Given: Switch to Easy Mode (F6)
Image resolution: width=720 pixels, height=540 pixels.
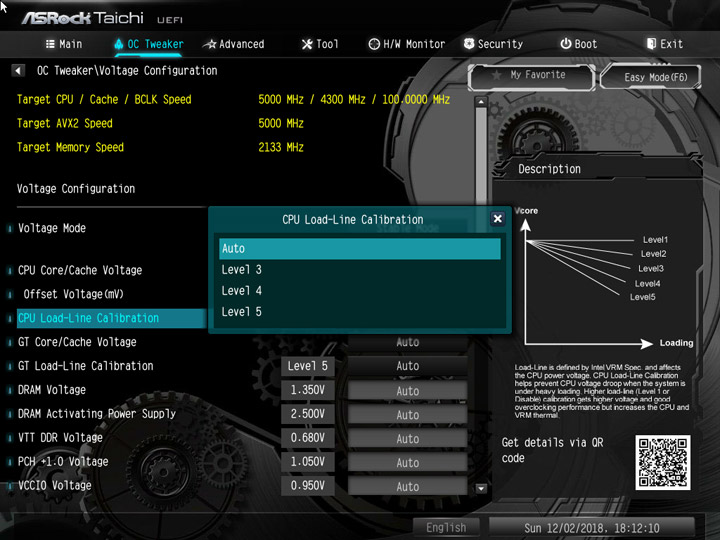Looking at the screenshot, I should pyautogui.click(x=651, y=77).
